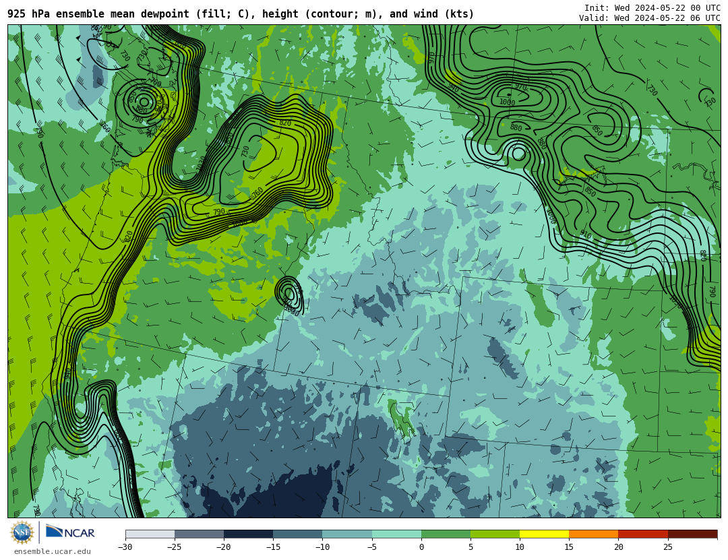Click the Init time text

tap(653, 8)
